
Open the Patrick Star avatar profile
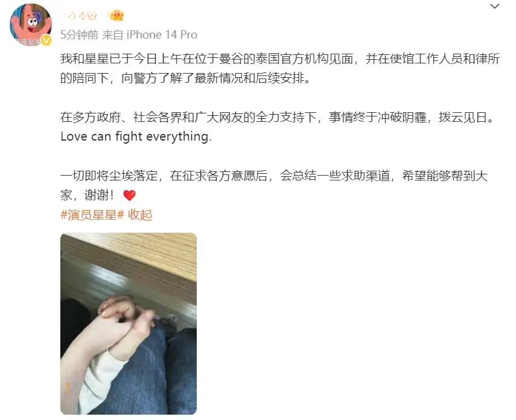[30, 25]
